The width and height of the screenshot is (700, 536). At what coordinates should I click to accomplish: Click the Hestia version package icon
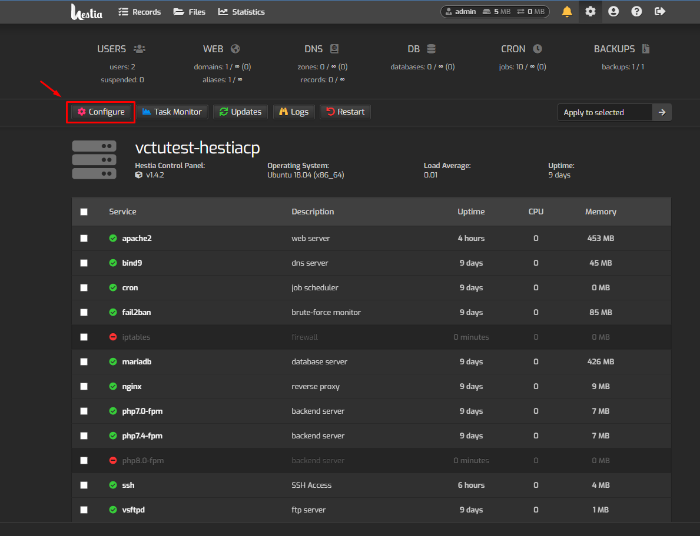(x=139, y=175)
